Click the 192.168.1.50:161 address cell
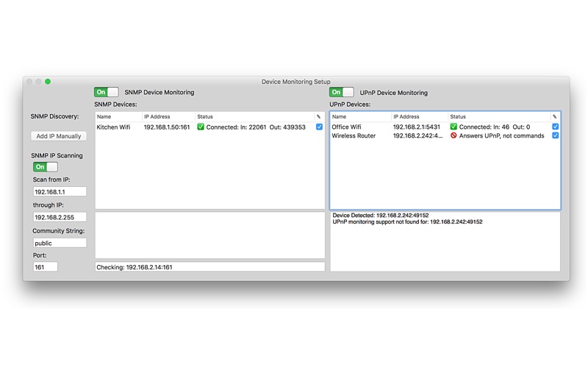Viewport: 588px width, 368px height. (x=167, y=127)
